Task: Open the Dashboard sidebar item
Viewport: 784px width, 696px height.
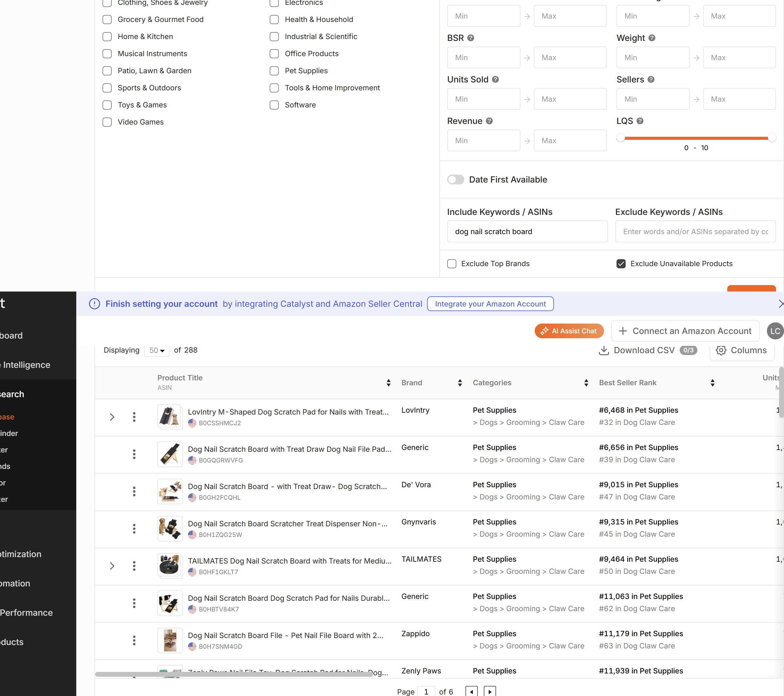Action: 12,335
